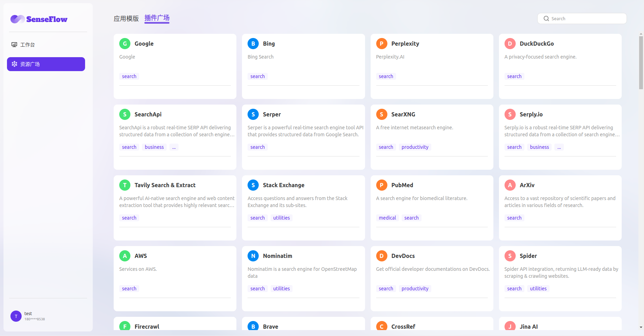Click the Nominatim plugin N icon

[x=253, y=256]
